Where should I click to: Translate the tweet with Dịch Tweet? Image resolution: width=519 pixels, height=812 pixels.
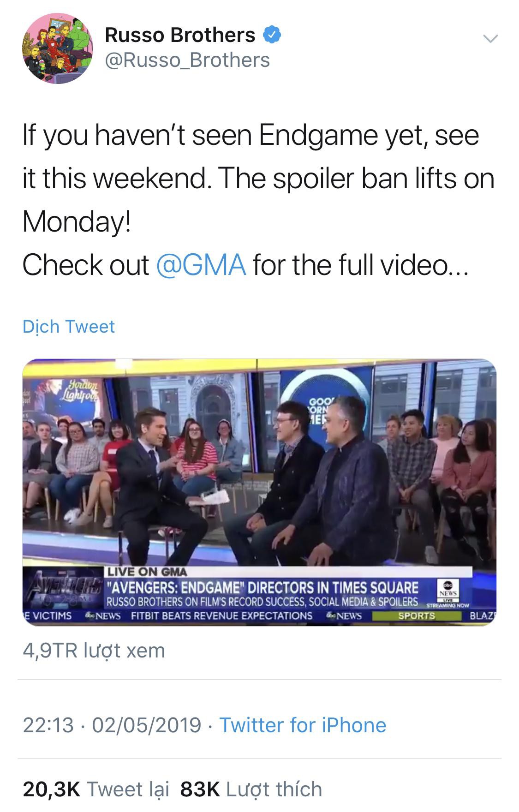[x=69, y=327]
